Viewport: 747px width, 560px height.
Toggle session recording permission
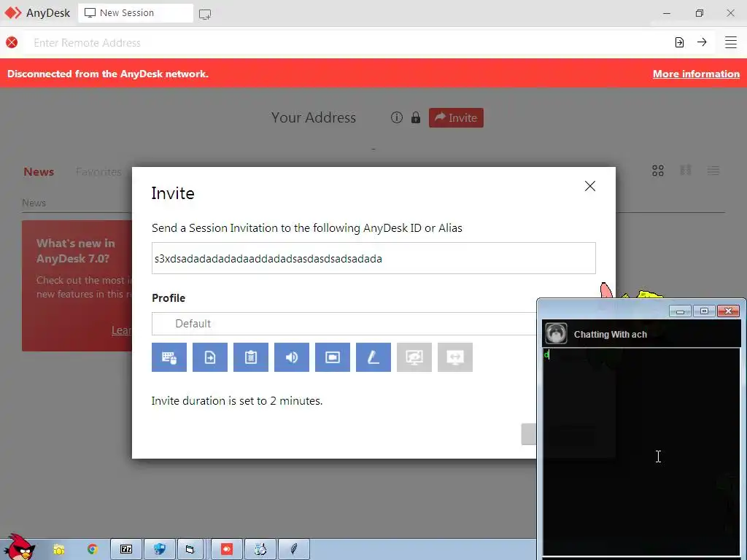click(x=333, y=357)
